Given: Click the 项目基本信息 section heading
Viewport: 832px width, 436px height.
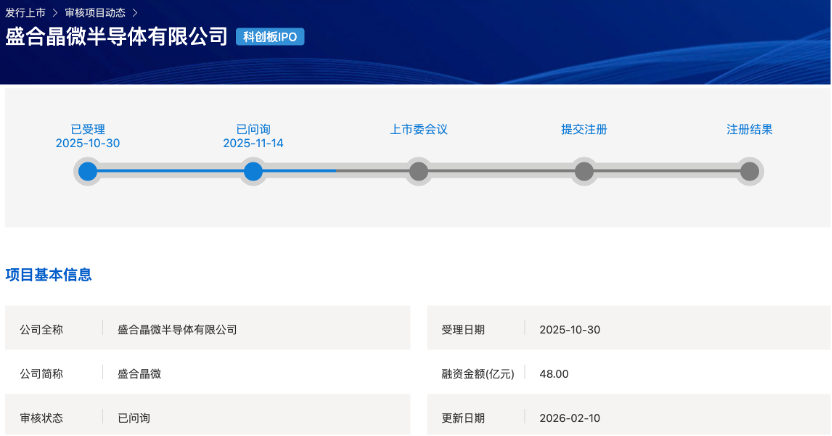Looking at the screenshot, I should 49,275.
